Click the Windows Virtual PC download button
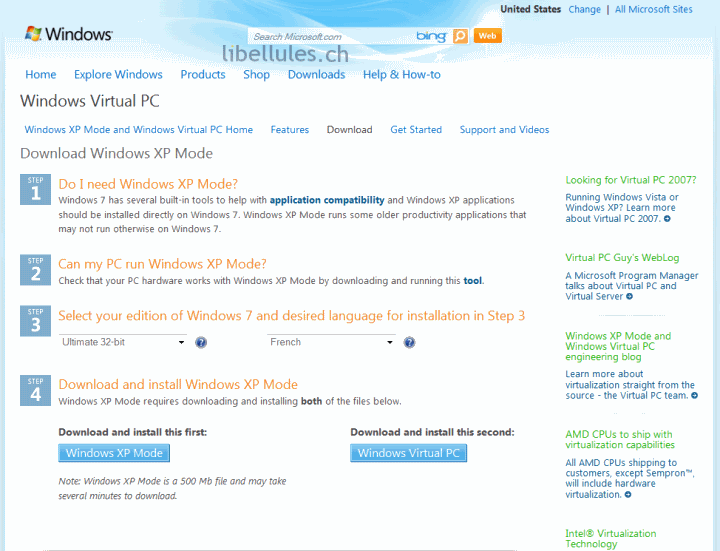 click(408, 453)
